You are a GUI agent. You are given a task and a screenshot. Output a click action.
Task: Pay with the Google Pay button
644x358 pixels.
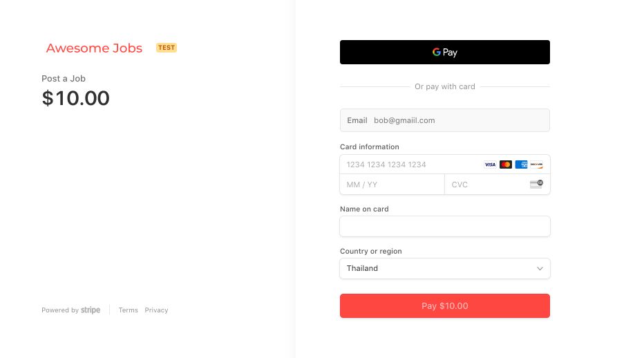pyautogui.click(x=444, y=53)
